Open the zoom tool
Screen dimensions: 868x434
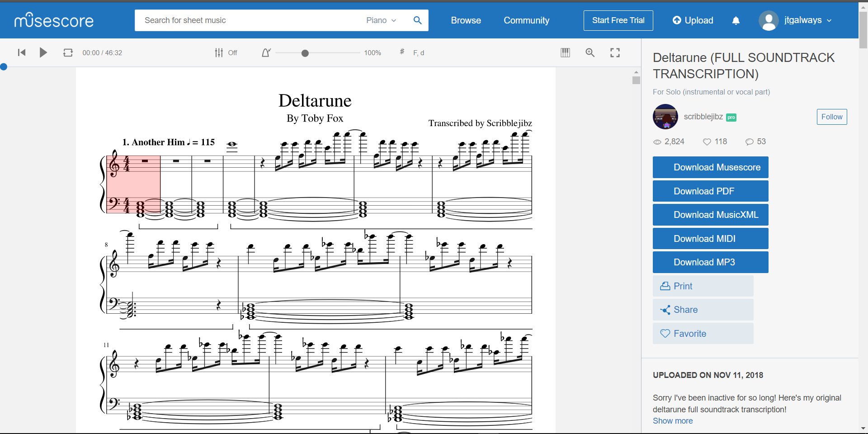click(590, 52)
